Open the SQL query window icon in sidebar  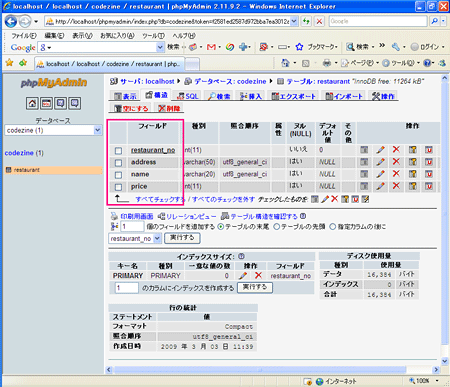tap(46, 103)
